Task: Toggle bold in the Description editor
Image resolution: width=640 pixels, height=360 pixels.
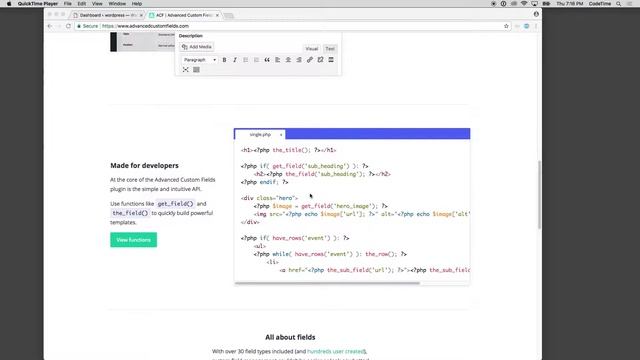Action: click(x=224, y=60)
